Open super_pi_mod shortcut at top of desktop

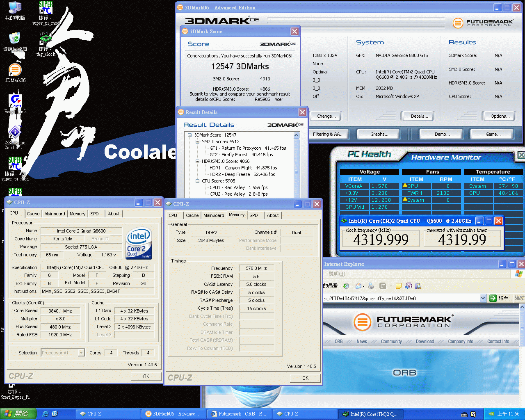click(x=46, y=13)
